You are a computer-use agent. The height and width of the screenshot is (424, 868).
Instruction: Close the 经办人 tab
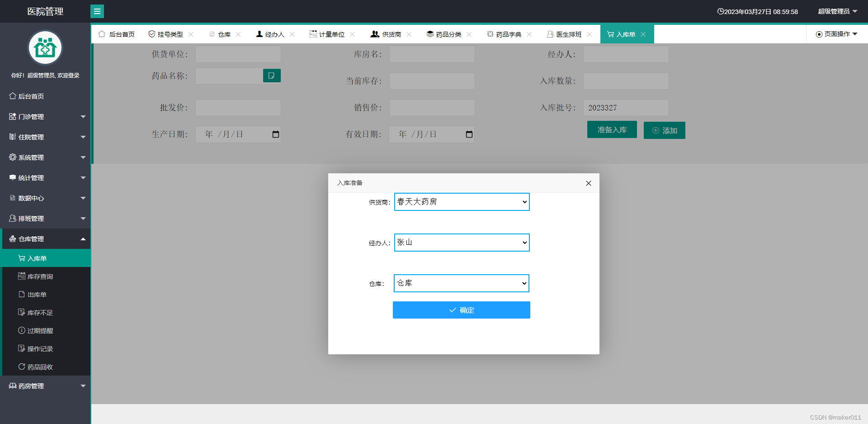[x=292, y=34]
